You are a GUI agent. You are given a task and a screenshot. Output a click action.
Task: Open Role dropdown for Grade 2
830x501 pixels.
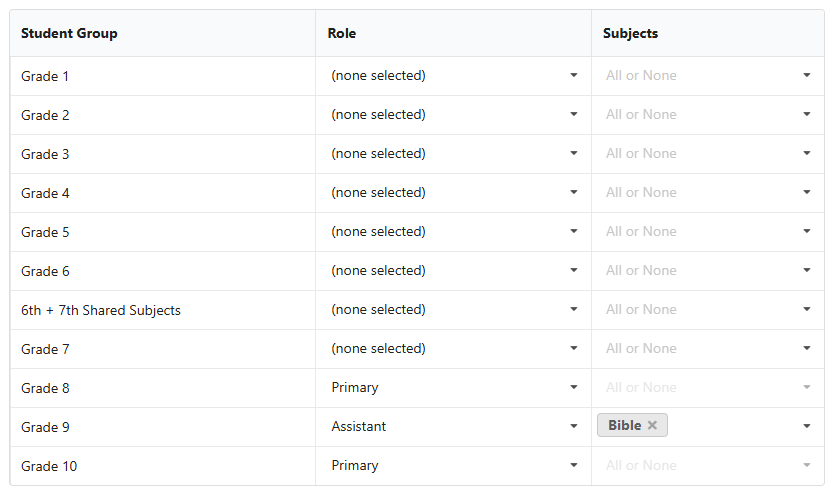click(454, 115)
